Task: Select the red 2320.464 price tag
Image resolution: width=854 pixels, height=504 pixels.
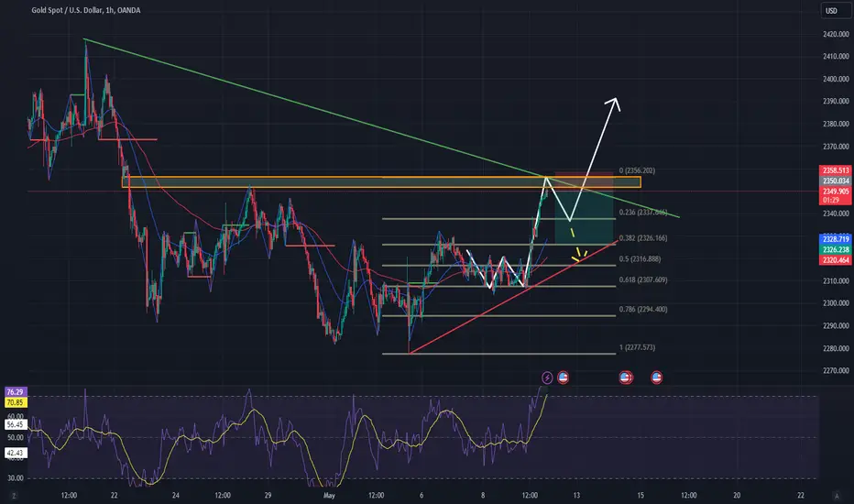Action: 836,260
